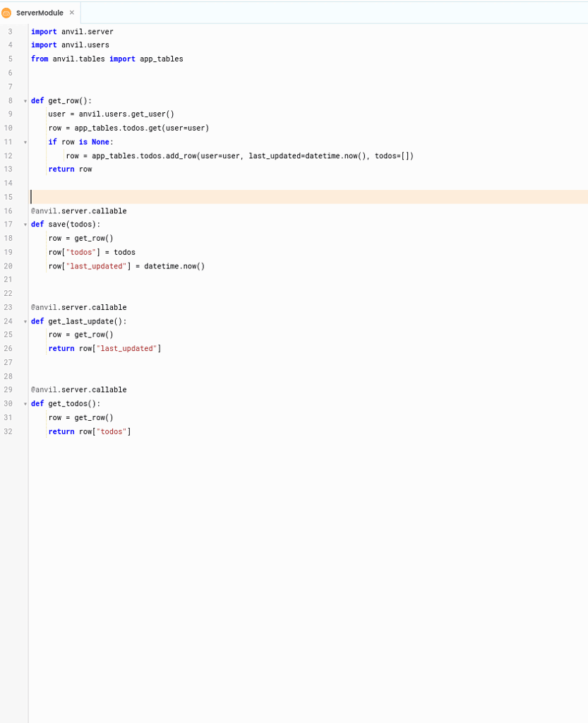Click 'user = anvil.users.get_user()' line
This screenshot has height=723, width=588.
tap(111, 114)
